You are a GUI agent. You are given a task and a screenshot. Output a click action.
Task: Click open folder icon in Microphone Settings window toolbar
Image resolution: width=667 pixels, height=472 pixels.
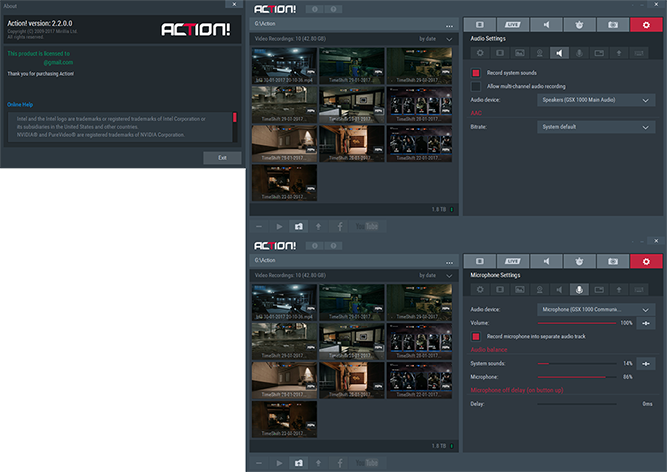[299, 463]
